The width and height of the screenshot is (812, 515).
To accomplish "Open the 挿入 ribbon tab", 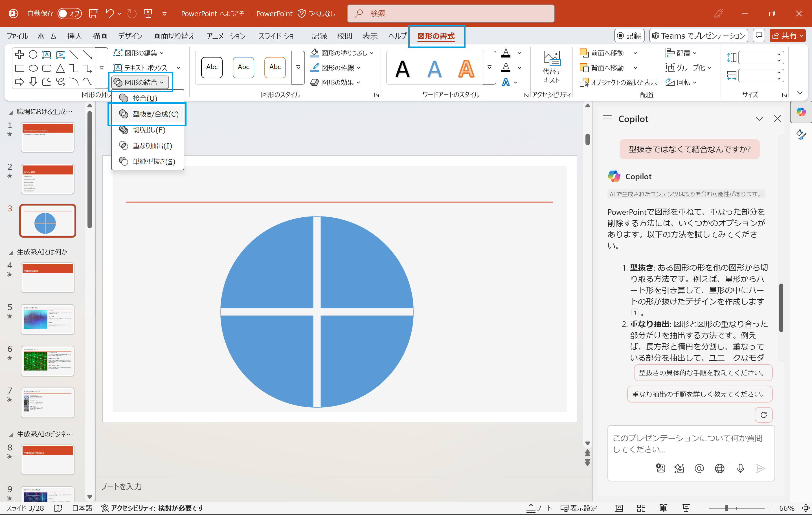I will 74,36.
